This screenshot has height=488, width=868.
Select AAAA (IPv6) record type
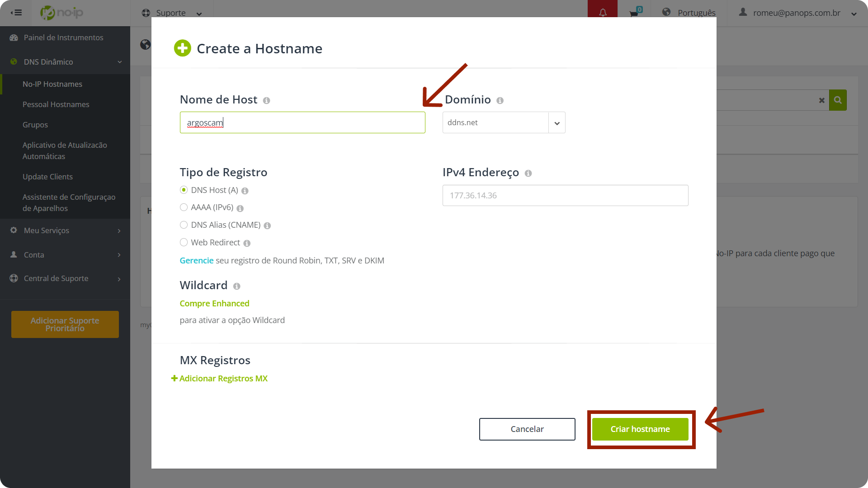pyautogui.click(x=184, y=207)
